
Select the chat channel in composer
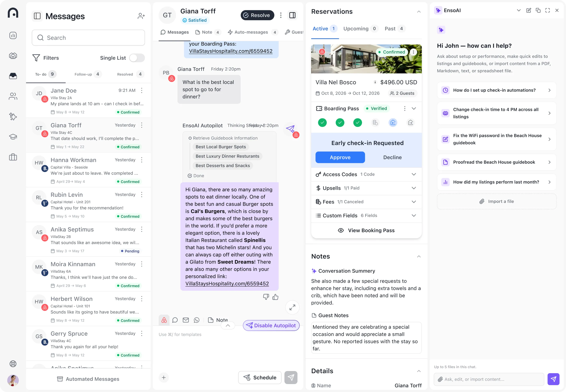click(175, 320)
